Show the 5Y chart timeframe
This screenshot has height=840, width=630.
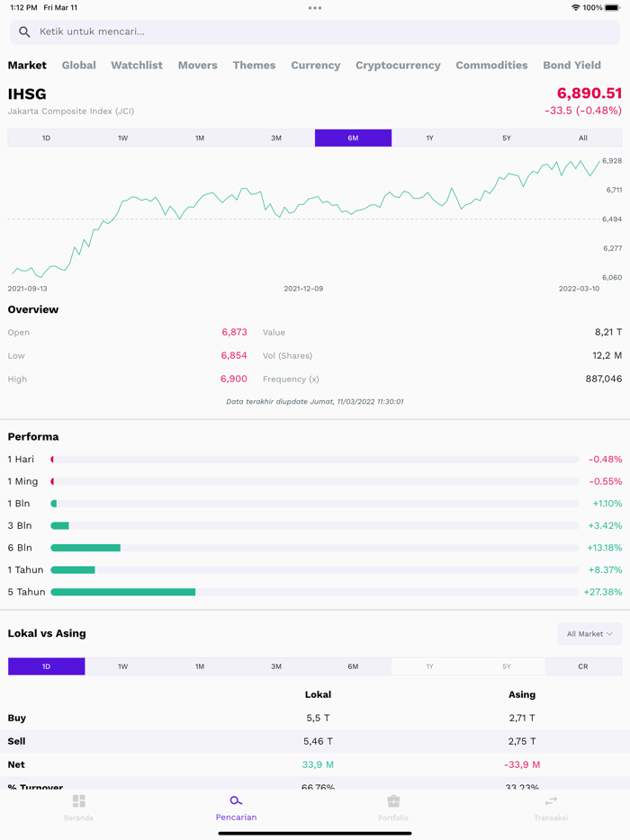coord(506,138)
